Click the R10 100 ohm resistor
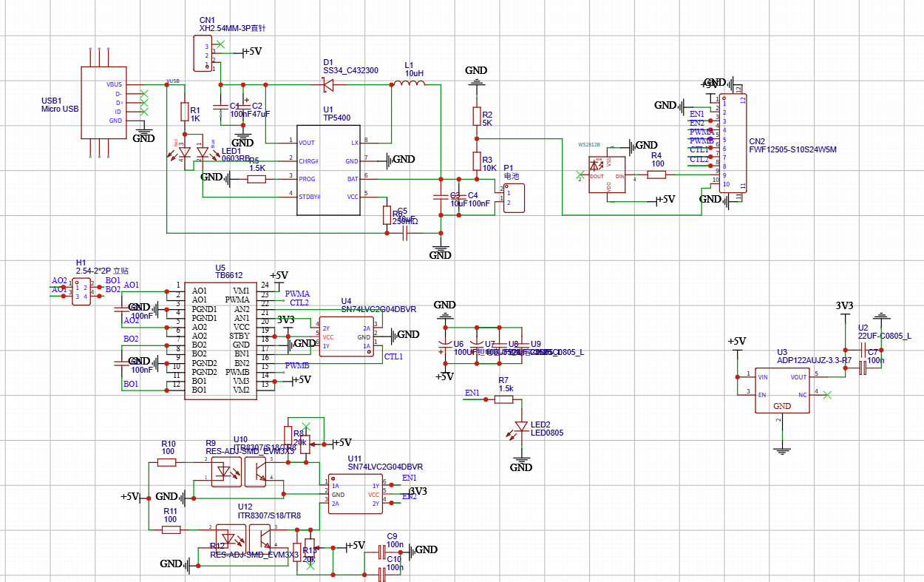 click(x=167, y=462)
